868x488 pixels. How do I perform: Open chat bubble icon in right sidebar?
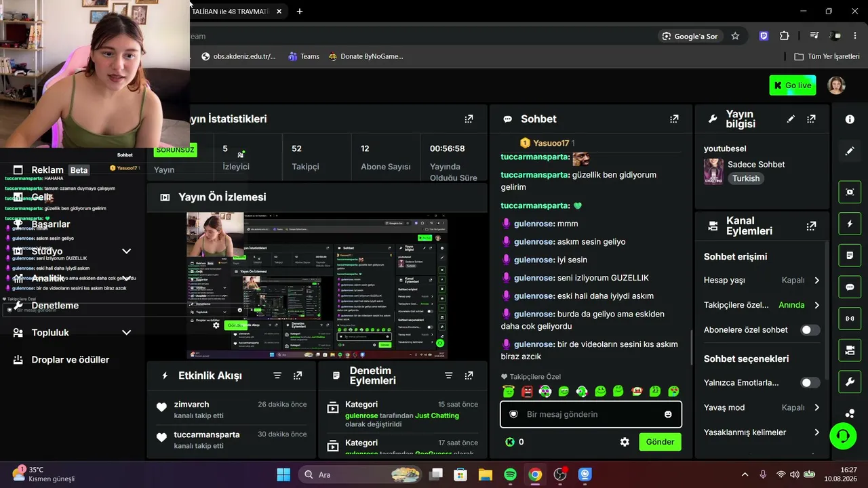click(x=850, y=287)
